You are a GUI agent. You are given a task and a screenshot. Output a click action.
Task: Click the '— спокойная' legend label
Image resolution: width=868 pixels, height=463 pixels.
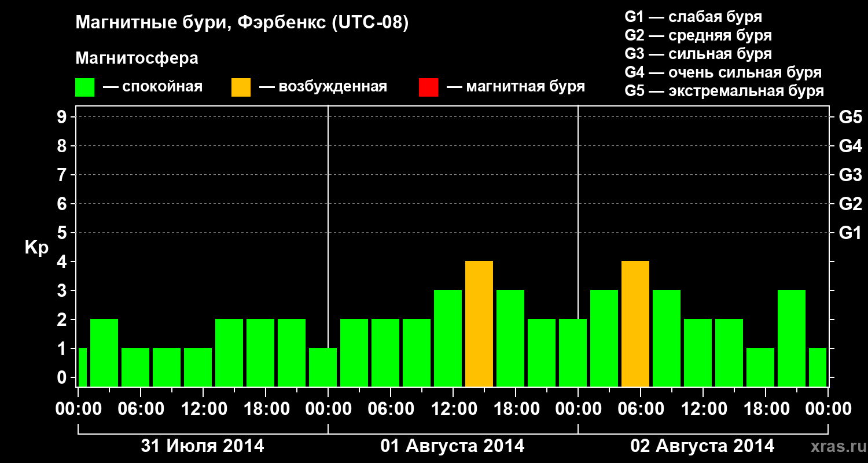click(x=153, y=87)
